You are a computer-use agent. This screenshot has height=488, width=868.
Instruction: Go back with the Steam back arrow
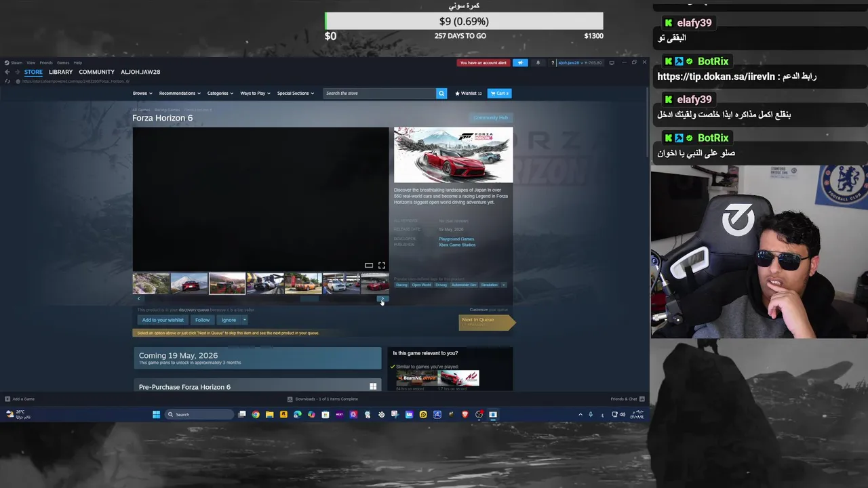click(x=7, y=72)
